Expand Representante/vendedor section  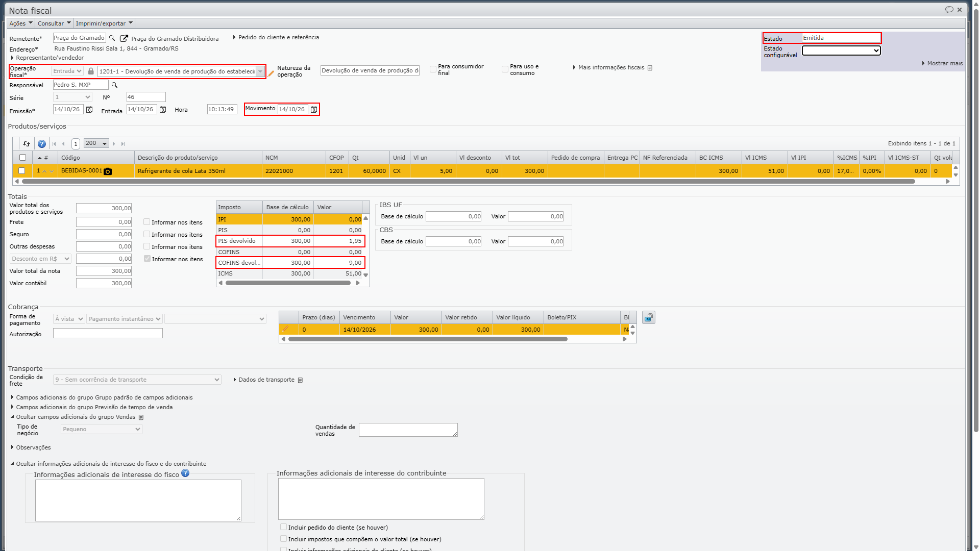pyautogui.click(x=47, y=58)
